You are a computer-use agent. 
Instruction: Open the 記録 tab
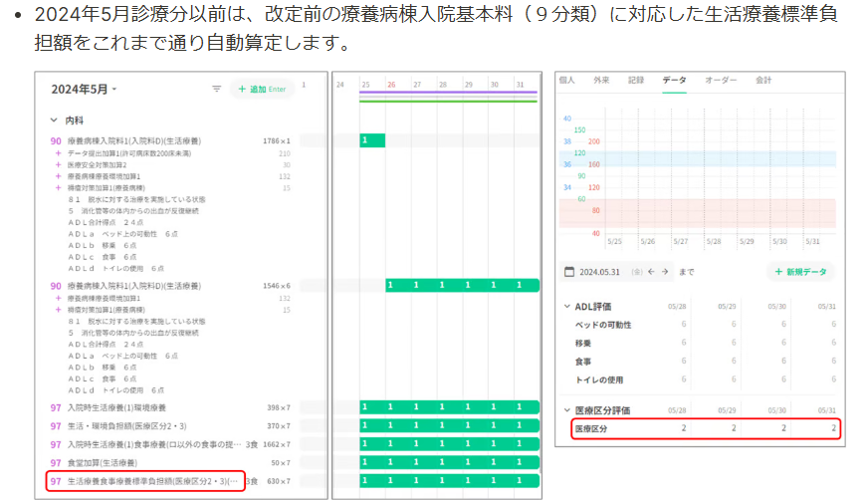point(636,81)
